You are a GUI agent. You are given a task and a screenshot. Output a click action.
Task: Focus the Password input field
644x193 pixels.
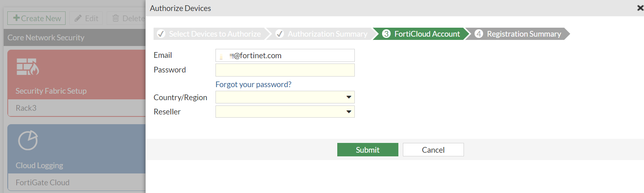click(285, 70)
